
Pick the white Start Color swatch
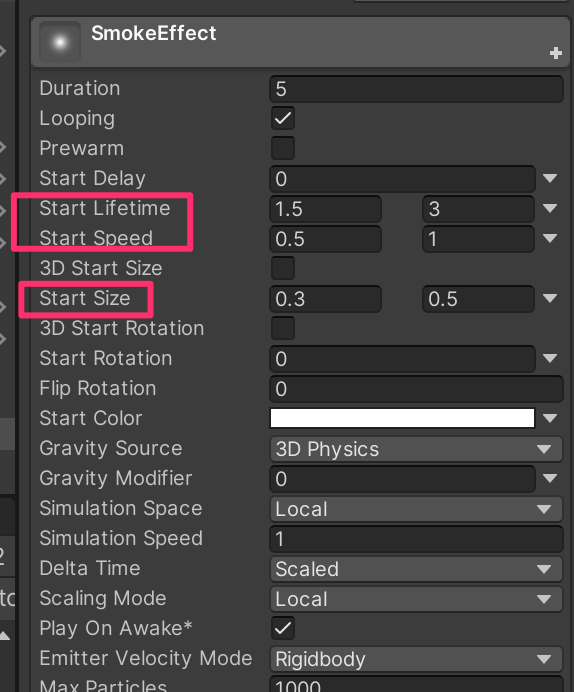[402, 418]
